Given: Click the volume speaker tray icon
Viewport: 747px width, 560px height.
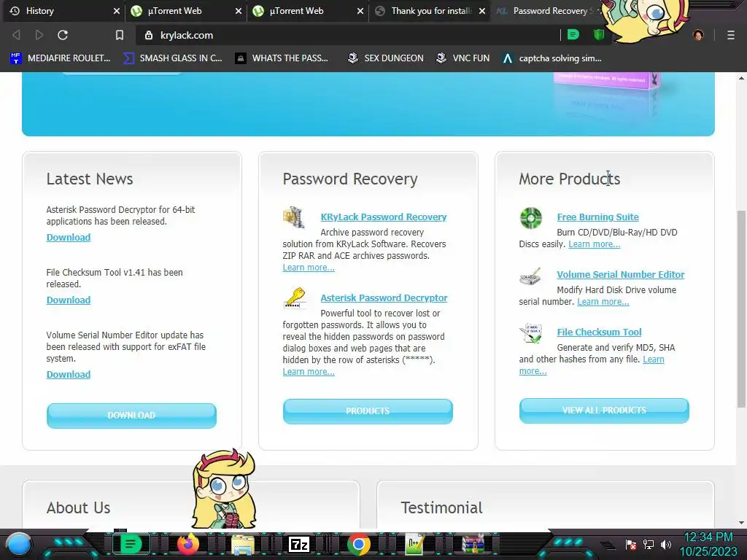Looking at the screenshot, I should click(666, 544).
